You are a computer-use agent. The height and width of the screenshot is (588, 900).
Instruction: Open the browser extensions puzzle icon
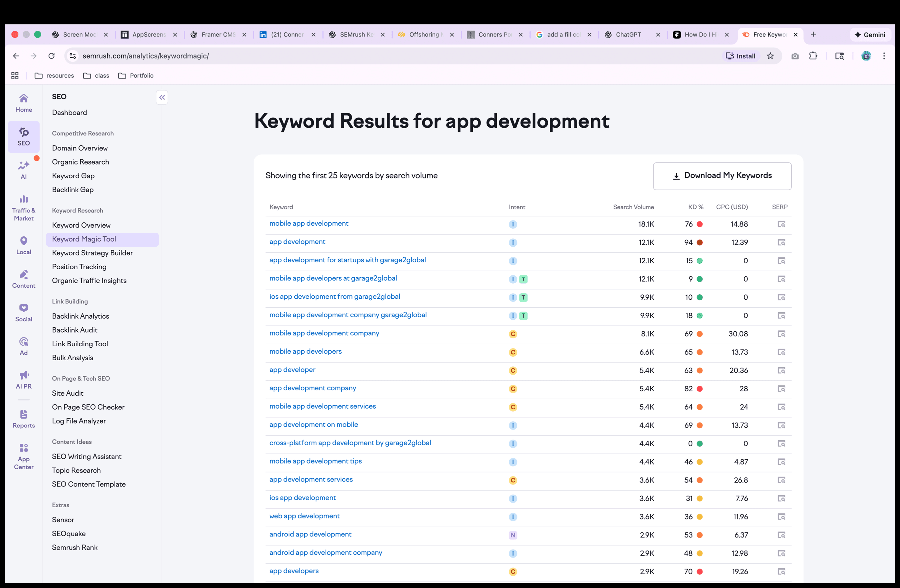click(813, 56)
